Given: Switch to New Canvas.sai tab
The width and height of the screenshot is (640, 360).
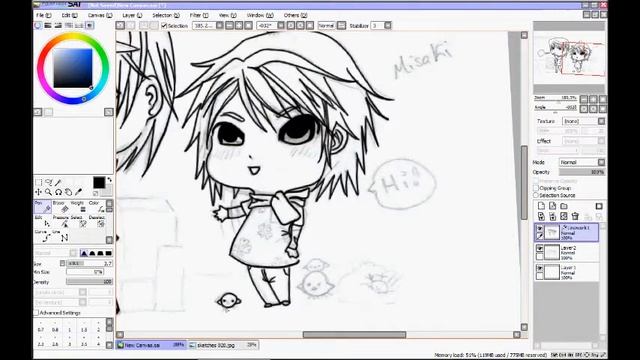Looking at the screenshot, I should (151, 345).
